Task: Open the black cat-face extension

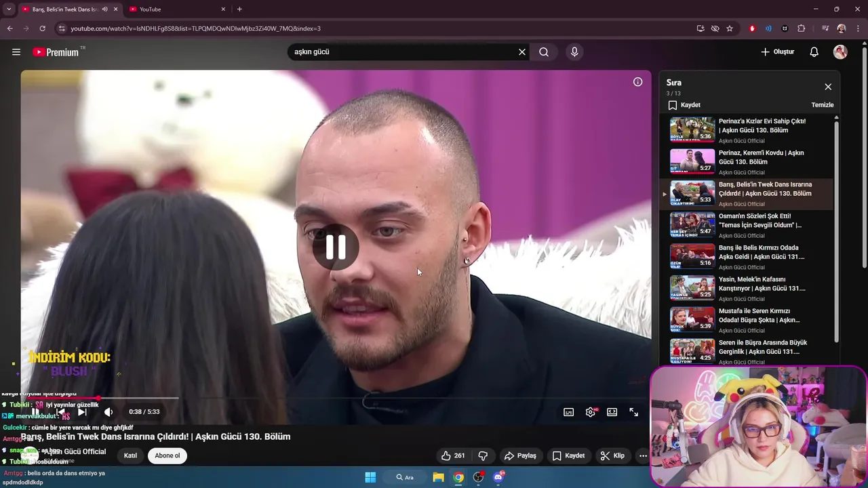Action: [x=785, y=28]
